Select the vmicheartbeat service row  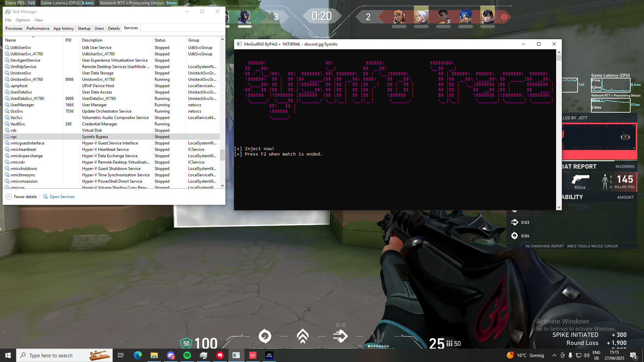tap(111, 149)
